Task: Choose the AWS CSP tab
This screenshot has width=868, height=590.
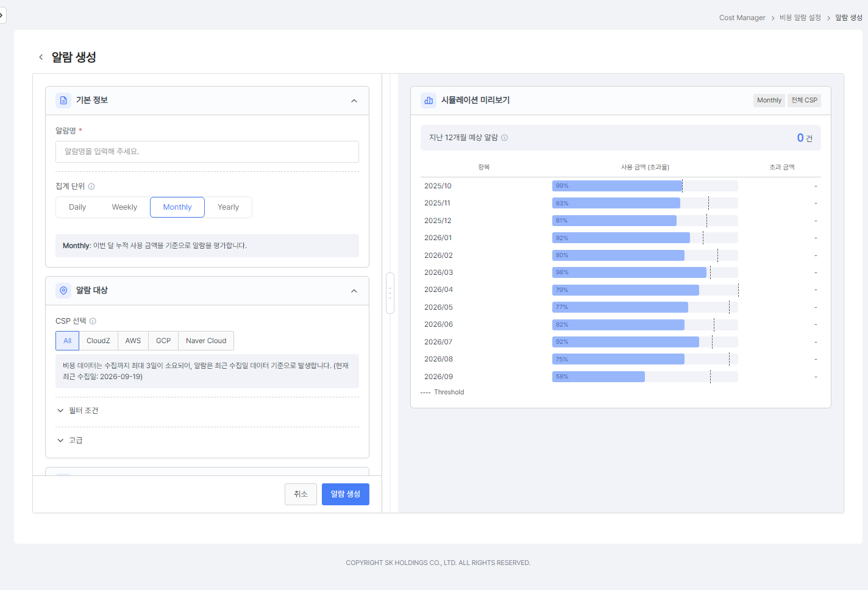Action: point(133,341)
